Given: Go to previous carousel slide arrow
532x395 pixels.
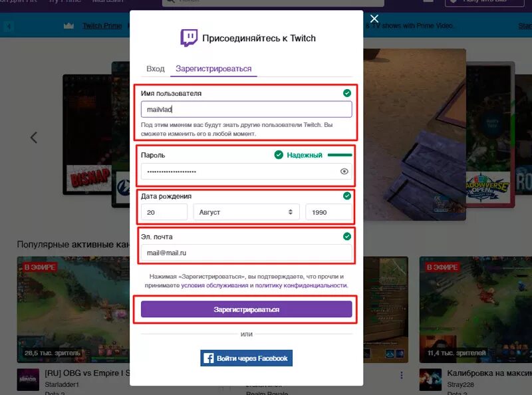Looking at the screenshot, I should coord(34,138).
